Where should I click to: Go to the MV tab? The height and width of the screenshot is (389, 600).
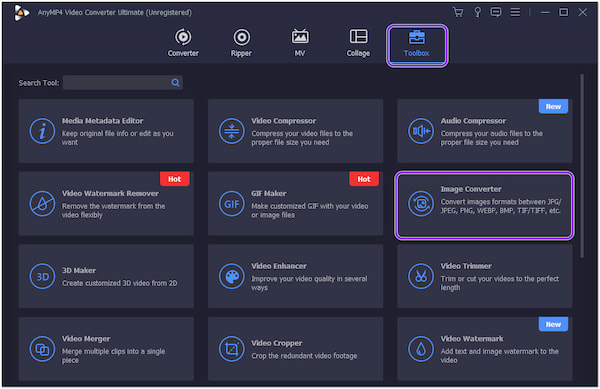[x=300, y=43]
